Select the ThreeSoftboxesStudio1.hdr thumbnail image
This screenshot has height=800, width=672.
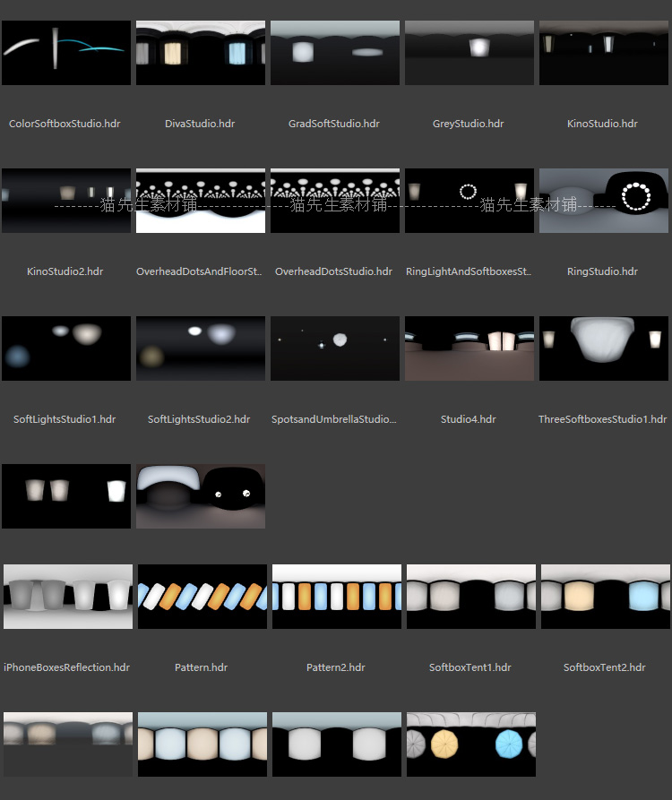(x=604, y=348)
